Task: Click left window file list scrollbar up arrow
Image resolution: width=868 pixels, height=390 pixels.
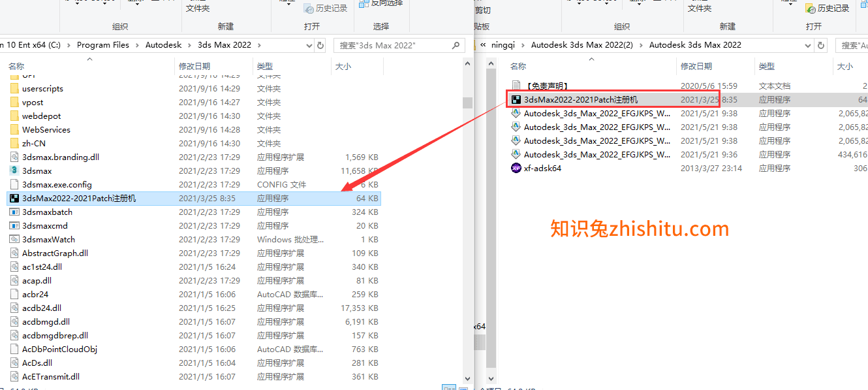Action: coord(467,64)
